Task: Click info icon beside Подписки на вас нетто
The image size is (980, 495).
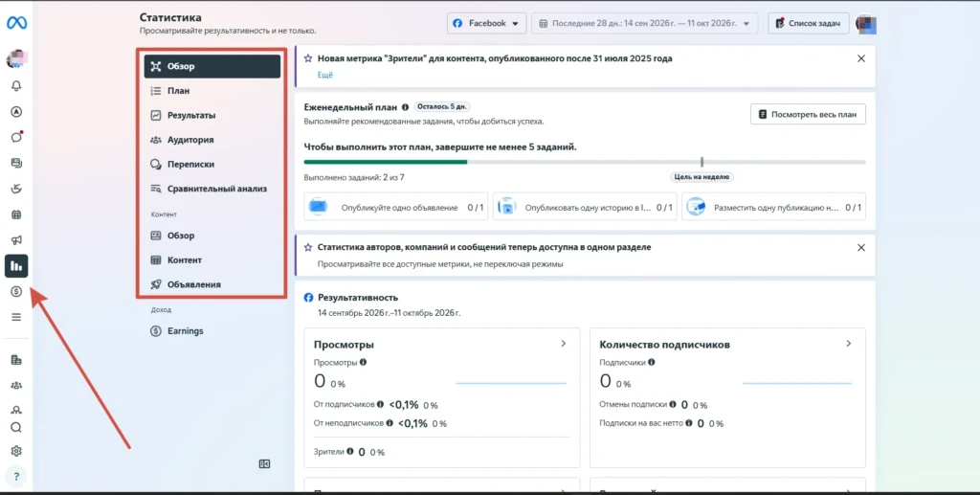Action: click(x=689, y=423)
